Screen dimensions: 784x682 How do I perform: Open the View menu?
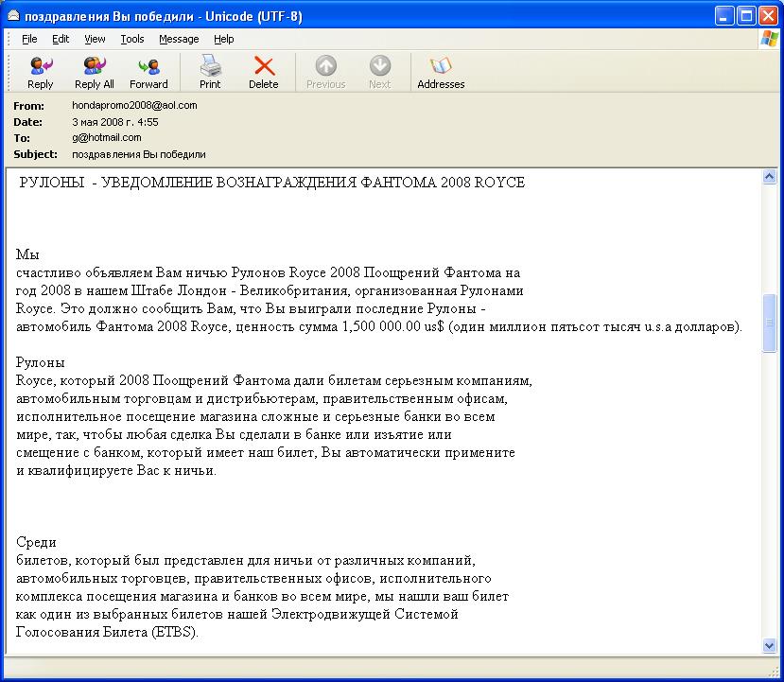[x=95, y=39]
